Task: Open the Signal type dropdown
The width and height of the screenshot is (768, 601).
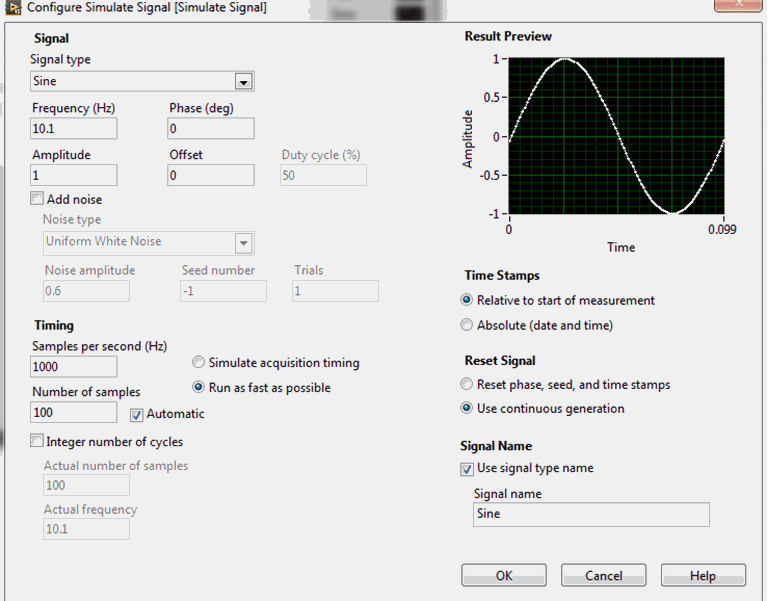Action: click(242, 82)
